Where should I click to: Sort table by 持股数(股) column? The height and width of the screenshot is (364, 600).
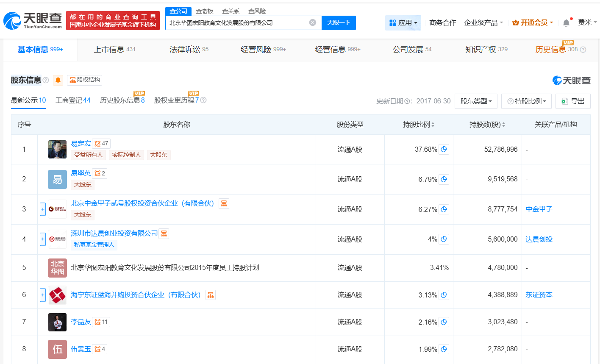487,125
